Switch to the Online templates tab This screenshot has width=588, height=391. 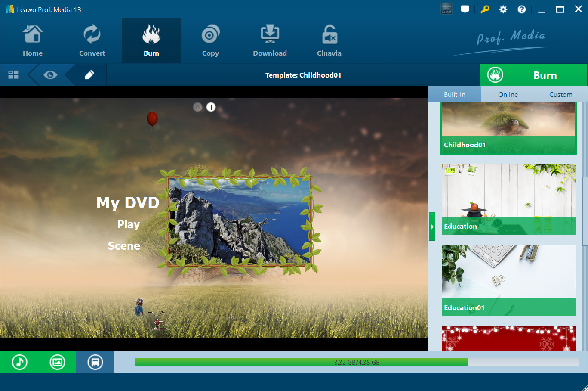(x=508, y=94)
